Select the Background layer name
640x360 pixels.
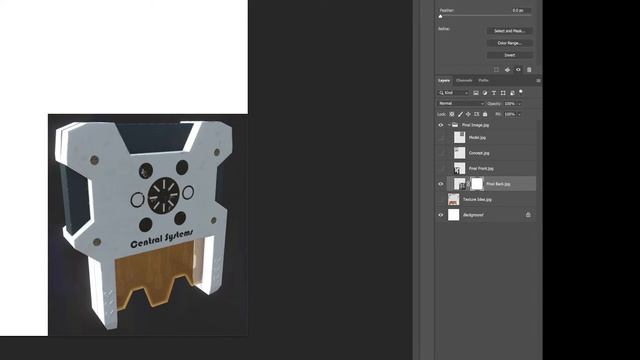(473, 215)
